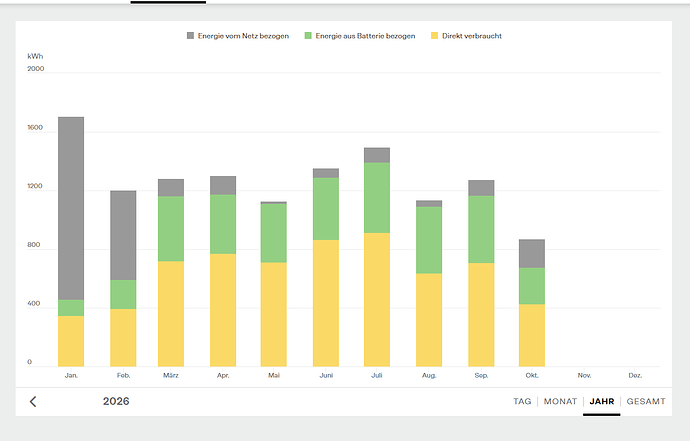Select Oktober green battery segment
The height and width of the screenshot is (441, 690).
click(x=532, y=286)
